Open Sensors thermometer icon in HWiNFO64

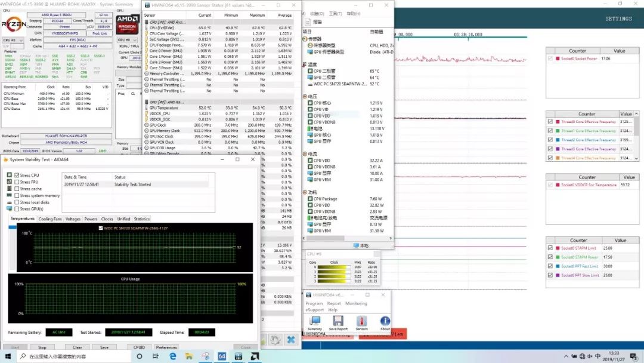click(x=361, y=322)
